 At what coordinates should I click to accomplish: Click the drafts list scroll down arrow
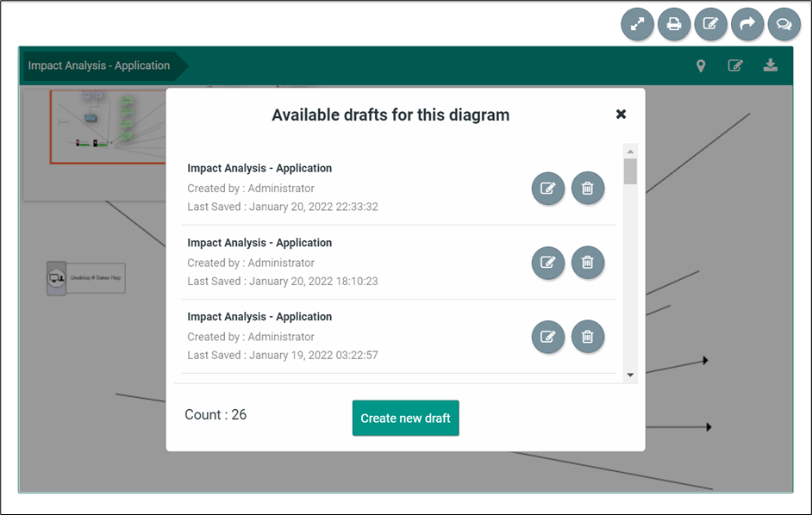tap(630, 375)
